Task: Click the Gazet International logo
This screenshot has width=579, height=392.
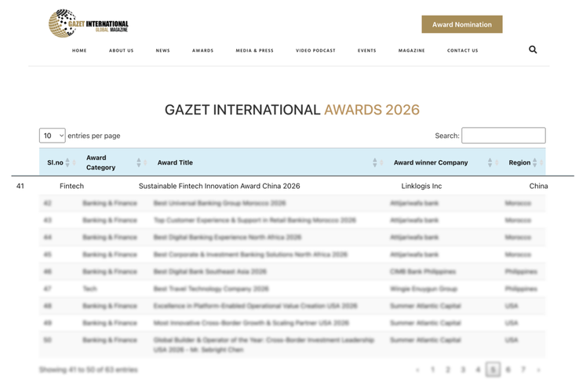Action: 89,24
